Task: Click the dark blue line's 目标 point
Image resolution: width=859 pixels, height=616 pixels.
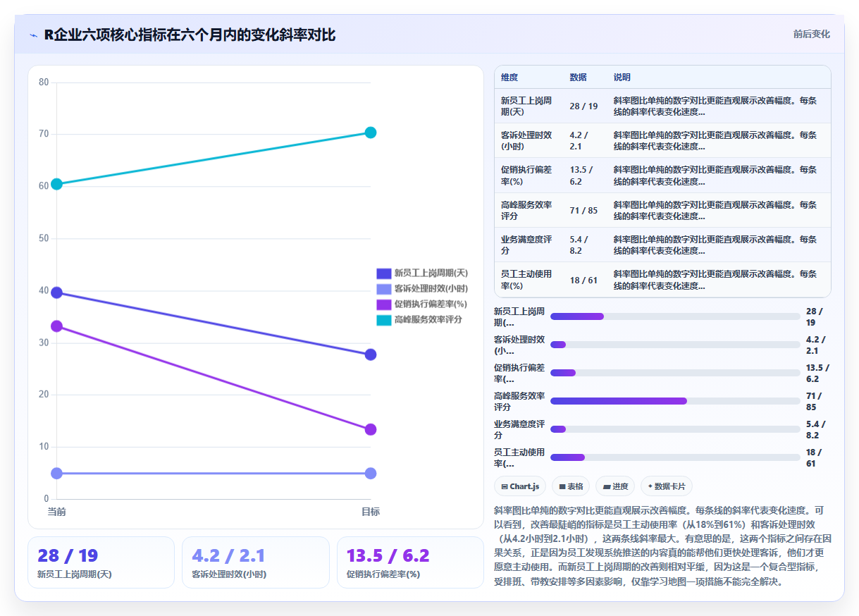Action: (x=371, y=355)
